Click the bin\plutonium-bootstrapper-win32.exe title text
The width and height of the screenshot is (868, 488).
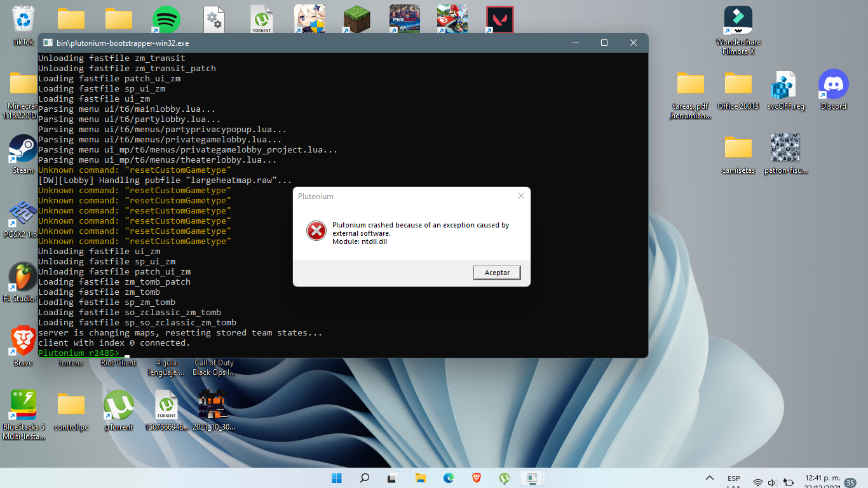tap(123, 43)
